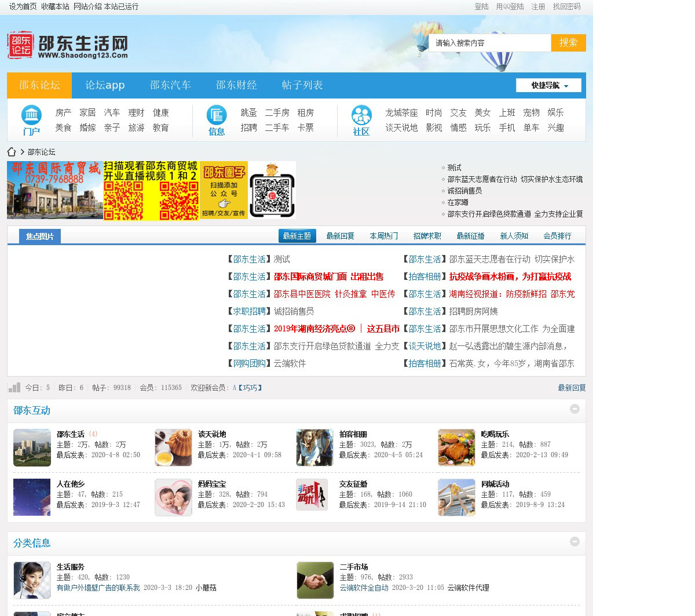
Task: Open the 邵东汽车 nav item
Action: click(x=170, y=85)
